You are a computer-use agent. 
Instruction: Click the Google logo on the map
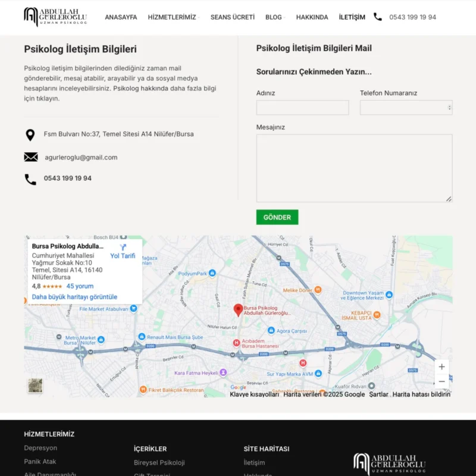pos(239,387)
